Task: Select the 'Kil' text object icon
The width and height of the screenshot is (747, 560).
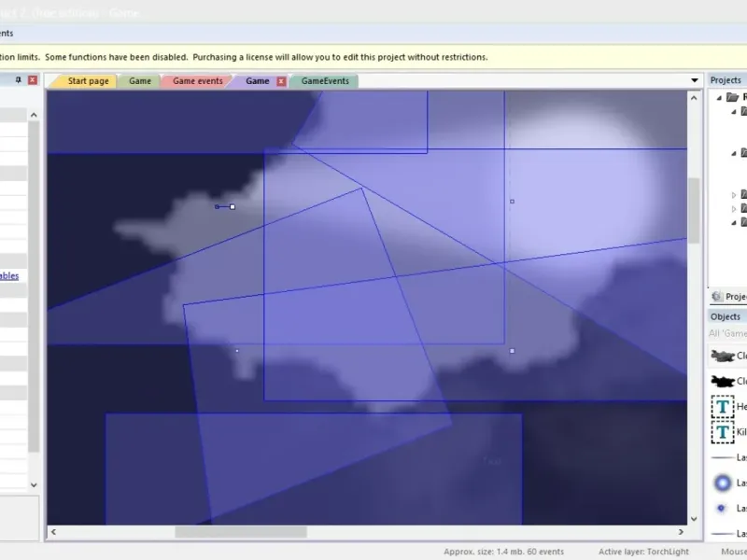Action: point(723,432)
